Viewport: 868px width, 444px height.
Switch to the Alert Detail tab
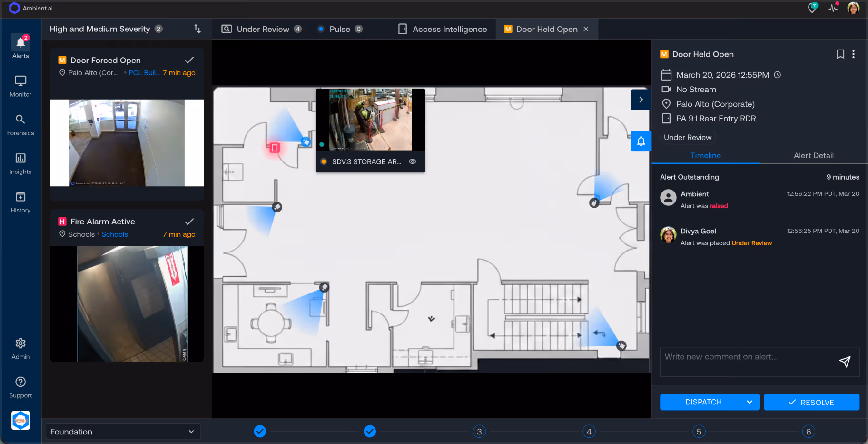[814, 155]
